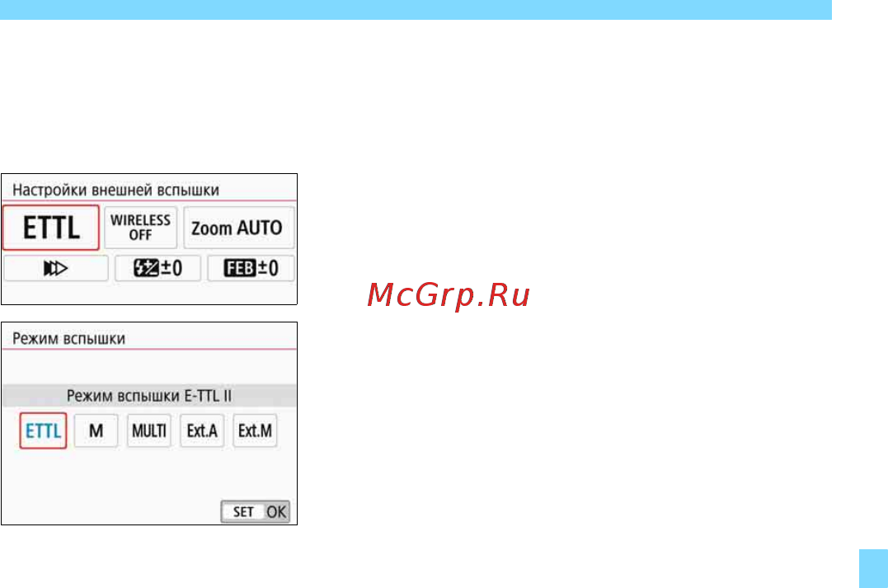This screenshot has width=888, height=588.
Task: Choose the MULTI flash mode
Action: 149,431
